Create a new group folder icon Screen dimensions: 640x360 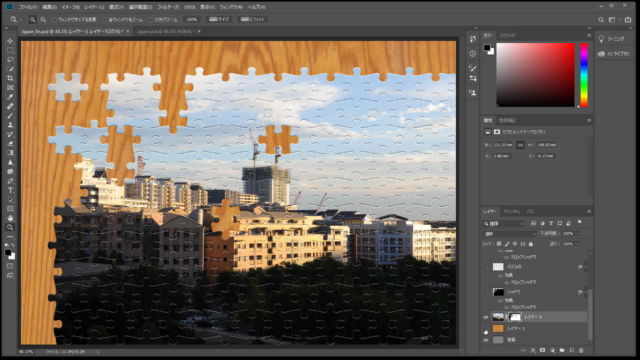click(x=562, y=350)
